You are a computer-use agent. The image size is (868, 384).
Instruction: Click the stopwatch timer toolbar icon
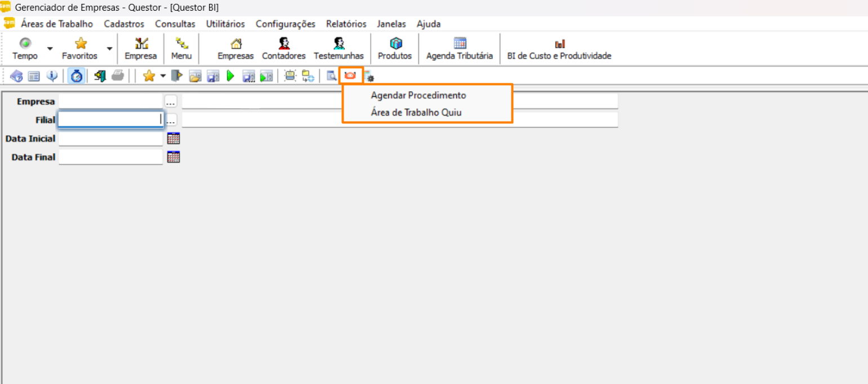(77, 76)
